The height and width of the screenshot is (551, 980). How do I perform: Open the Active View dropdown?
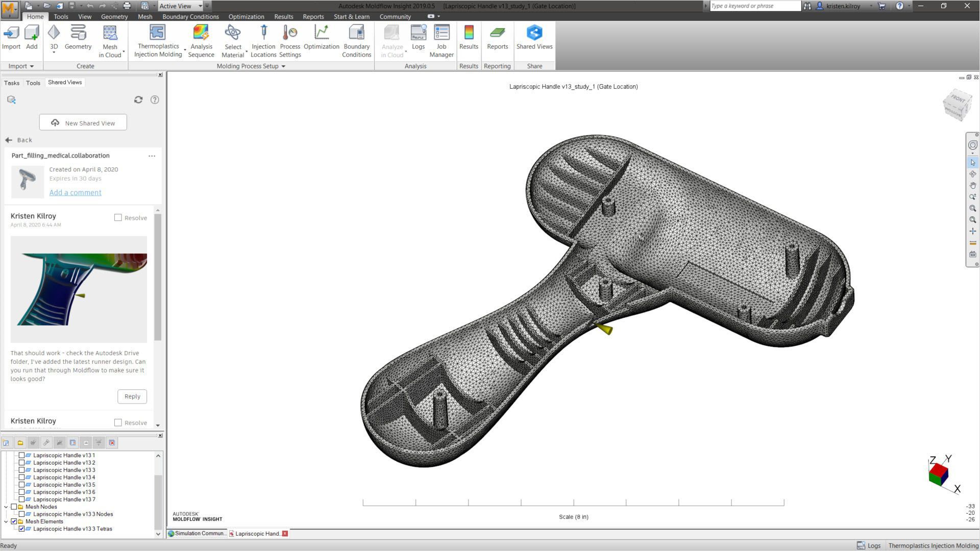(200, 6)
